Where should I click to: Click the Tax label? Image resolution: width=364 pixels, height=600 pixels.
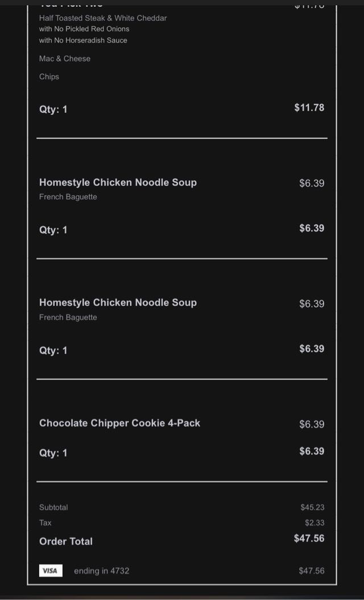(45, 523)
